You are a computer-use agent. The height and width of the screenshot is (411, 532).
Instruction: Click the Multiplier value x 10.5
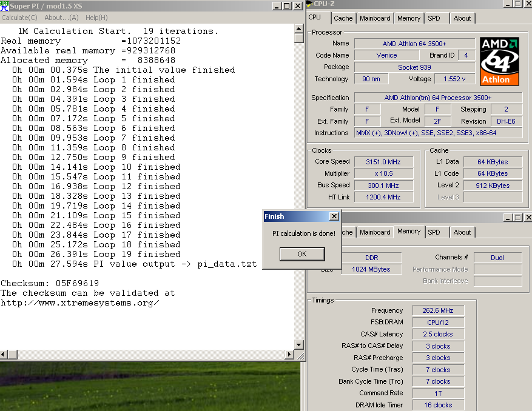point(383,173)
